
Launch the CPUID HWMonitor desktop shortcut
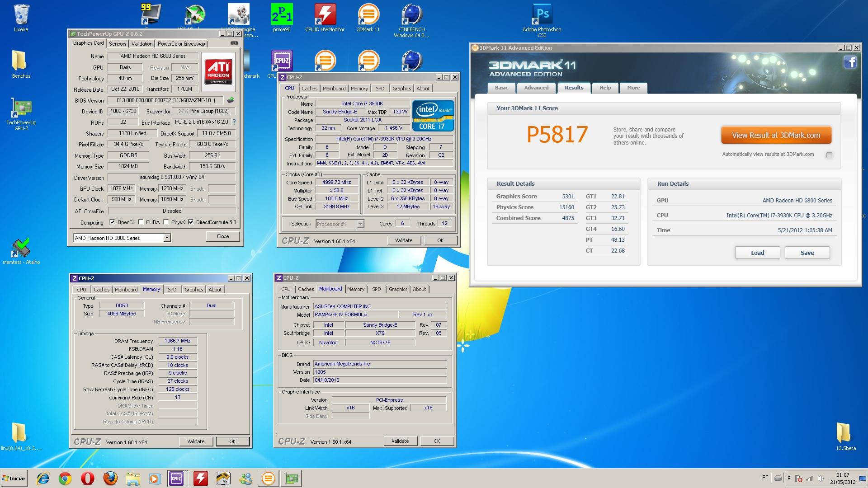coord(325,18)
